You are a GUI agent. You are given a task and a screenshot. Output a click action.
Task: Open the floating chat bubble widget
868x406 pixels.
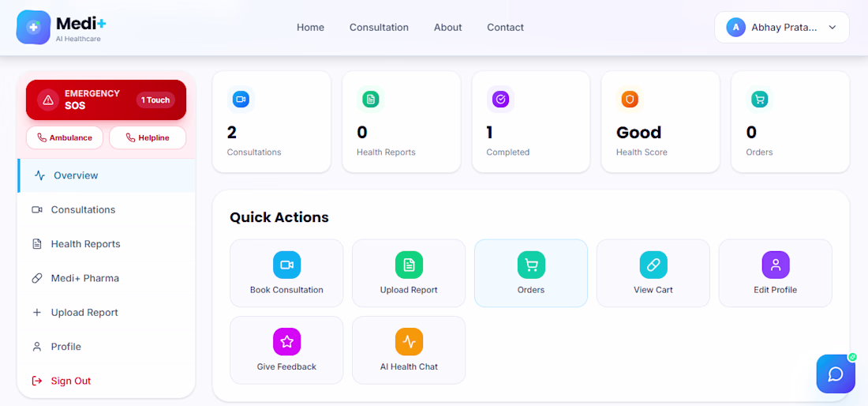(x=836, y=374)
